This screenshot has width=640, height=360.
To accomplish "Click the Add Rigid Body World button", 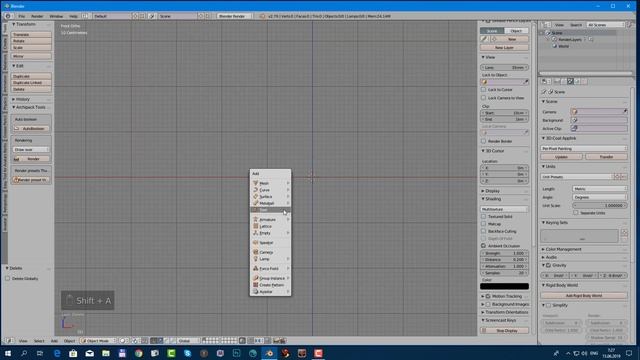I will [x=584, y=296].
